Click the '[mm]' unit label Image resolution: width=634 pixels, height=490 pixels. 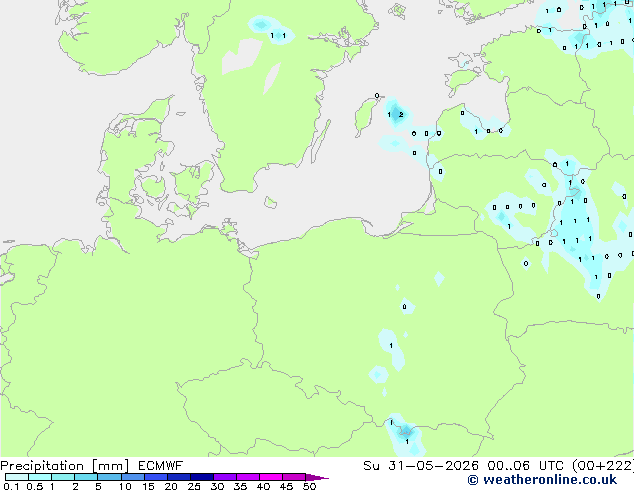(x=110, y=466)
